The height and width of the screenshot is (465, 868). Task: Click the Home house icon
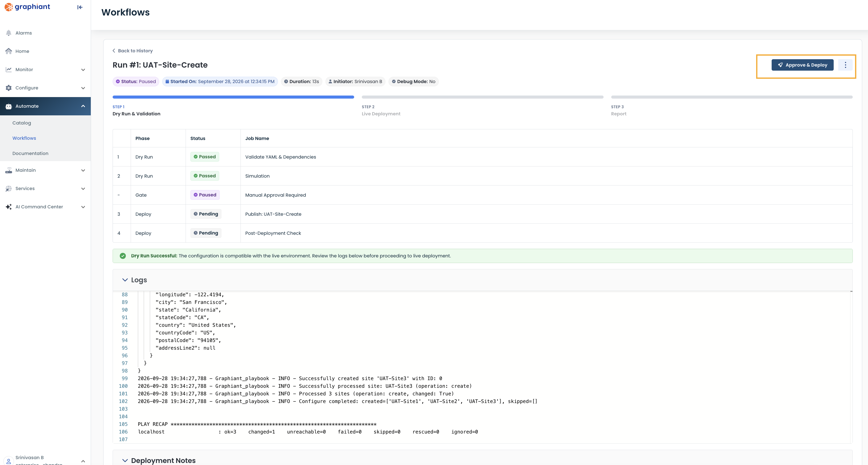(9, 51)
